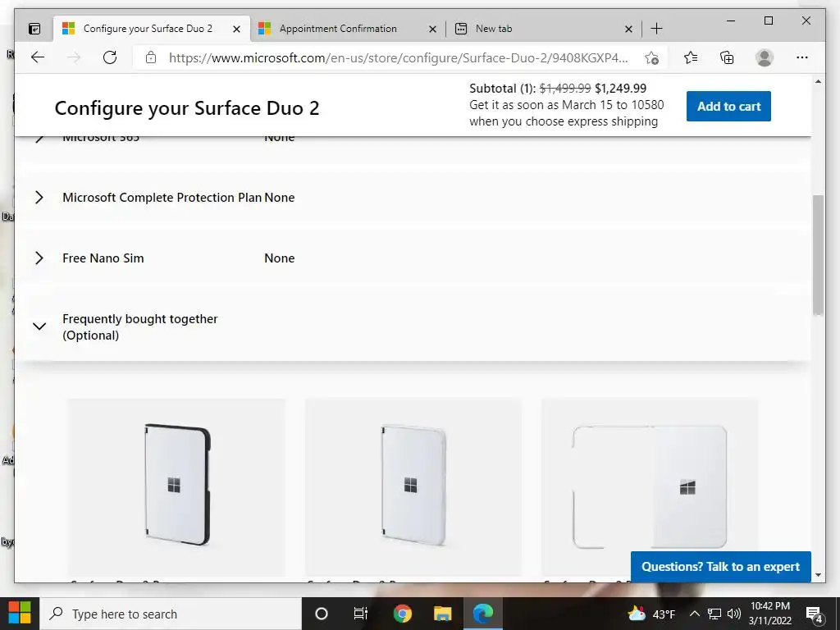Click the browser Forward arrow
The image size is (840, 630).
[x=74, y=57]
